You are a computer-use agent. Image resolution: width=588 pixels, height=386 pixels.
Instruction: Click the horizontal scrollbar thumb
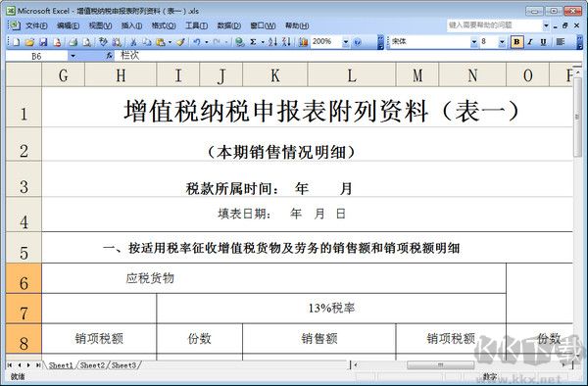click(440, 364)
